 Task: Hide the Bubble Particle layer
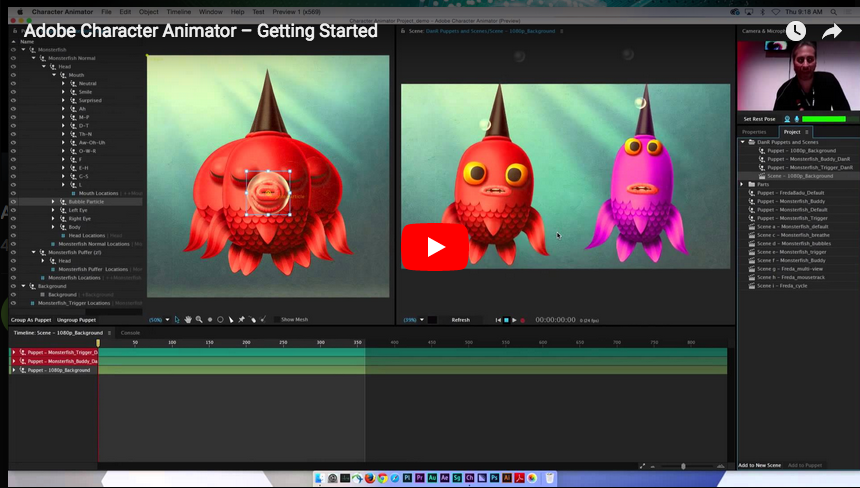13,202
